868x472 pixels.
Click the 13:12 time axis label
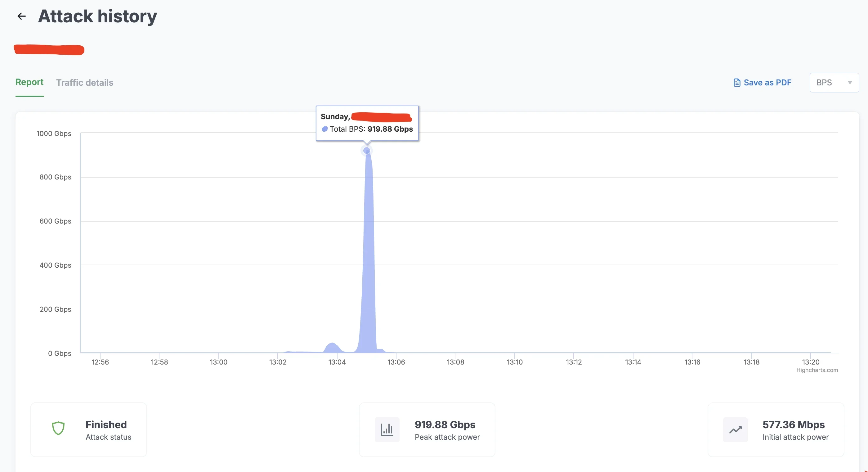[x=574, y=362]
